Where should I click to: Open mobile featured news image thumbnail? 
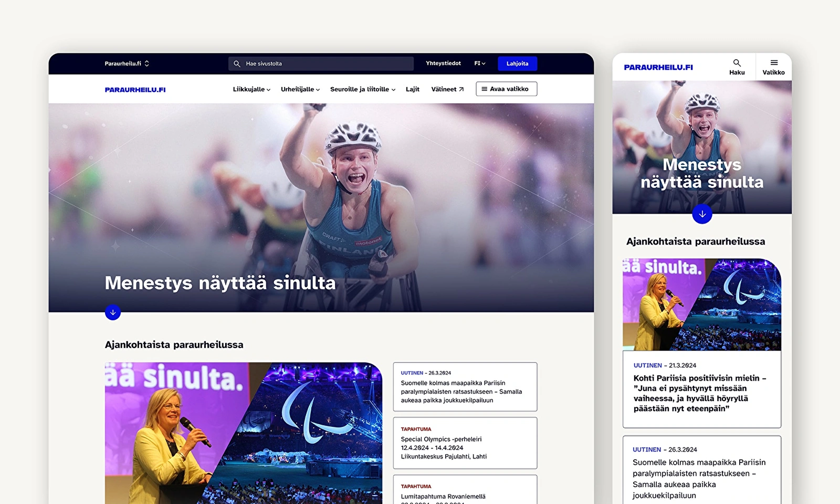[x=702, y=304]
